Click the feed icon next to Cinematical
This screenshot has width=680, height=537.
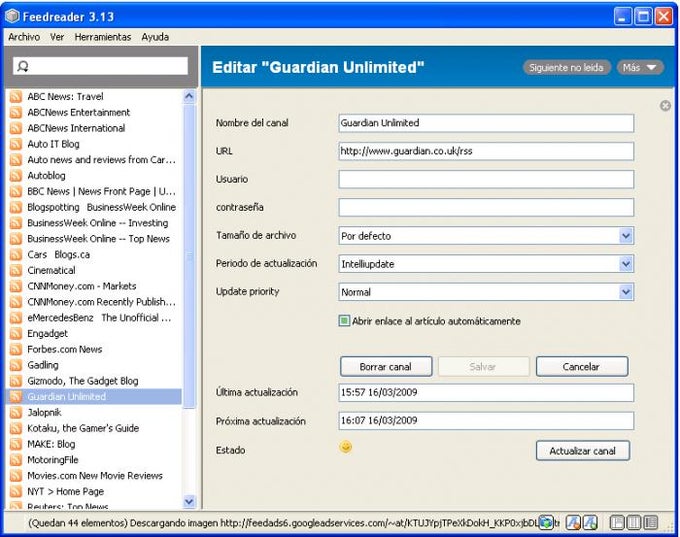(16, 270)
